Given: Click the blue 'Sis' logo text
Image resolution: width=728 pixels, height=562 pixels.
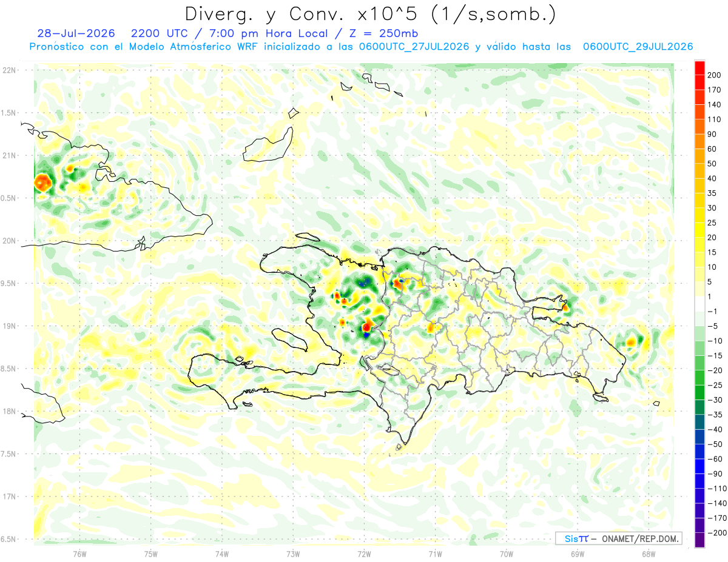Looking at the screenshot, I should [x=570, y=539].
